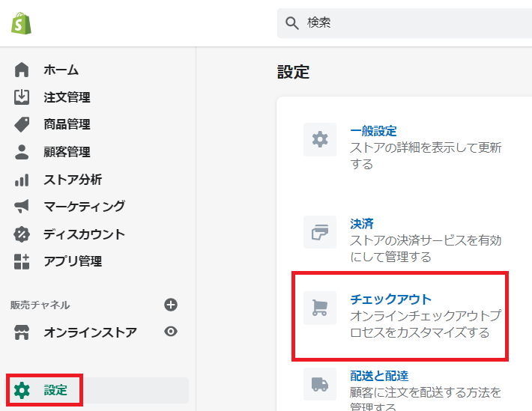This screenshot has height=411, width=532.
Task: Add a sales channel with plus button
Action: (171, 305)
